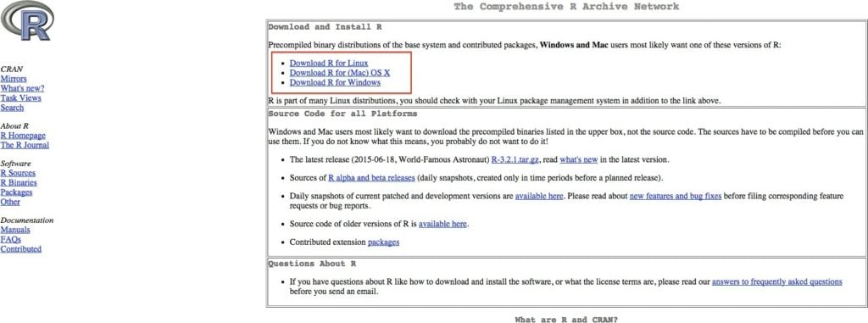Open R Binaries link
This screenshot has height=323, width=868.
click(19, 182)
